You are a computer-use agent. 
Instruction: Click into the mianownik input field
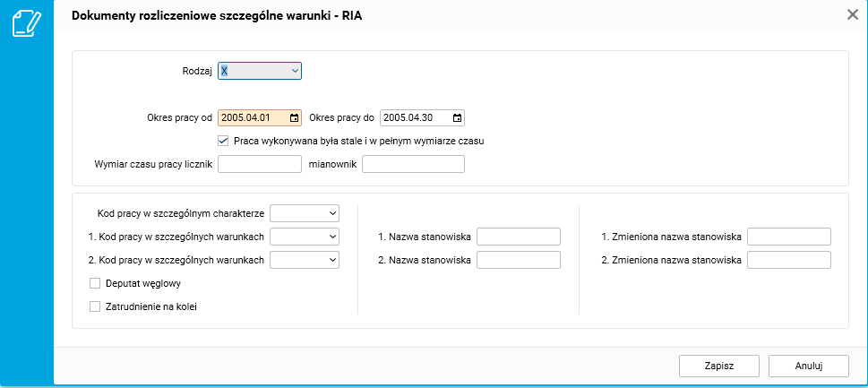413,164
